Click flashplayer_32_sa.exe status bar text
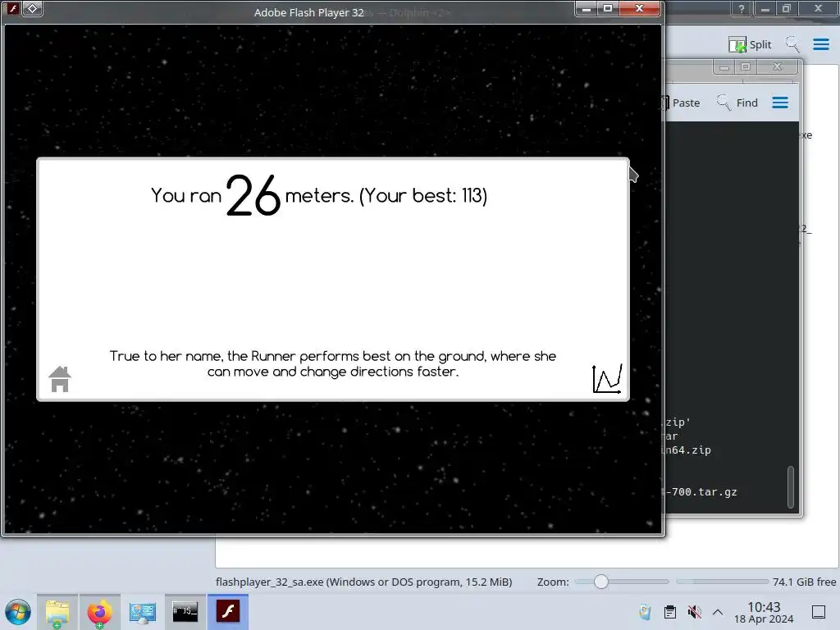840x630 pixels. pos(363,582)
